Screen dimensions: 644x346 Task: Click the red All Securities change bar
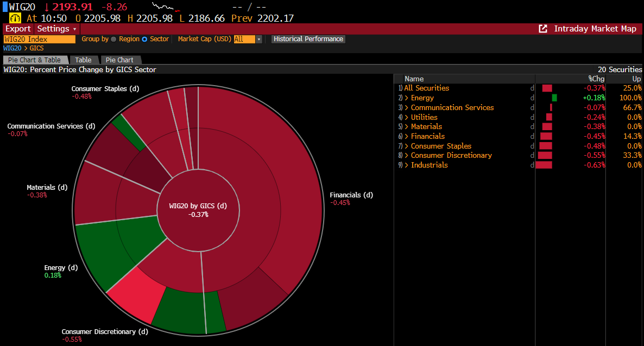[547, 88]
